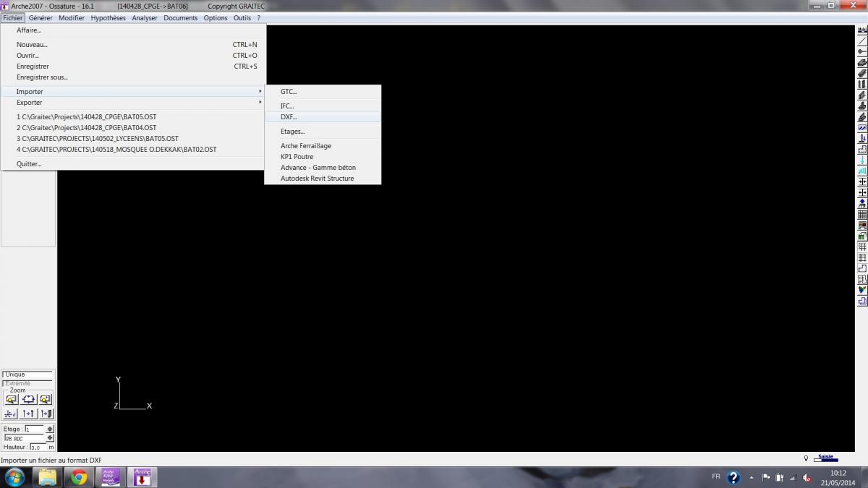Select KP1 Poutre import option
Image resolution: width=868 pixels, height=488 pixels.
pos(323,157)
